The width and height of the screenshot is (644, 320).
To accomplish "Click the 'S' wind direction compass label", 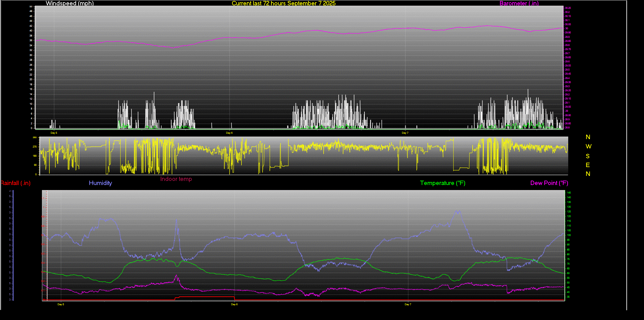I will point(588,156).
